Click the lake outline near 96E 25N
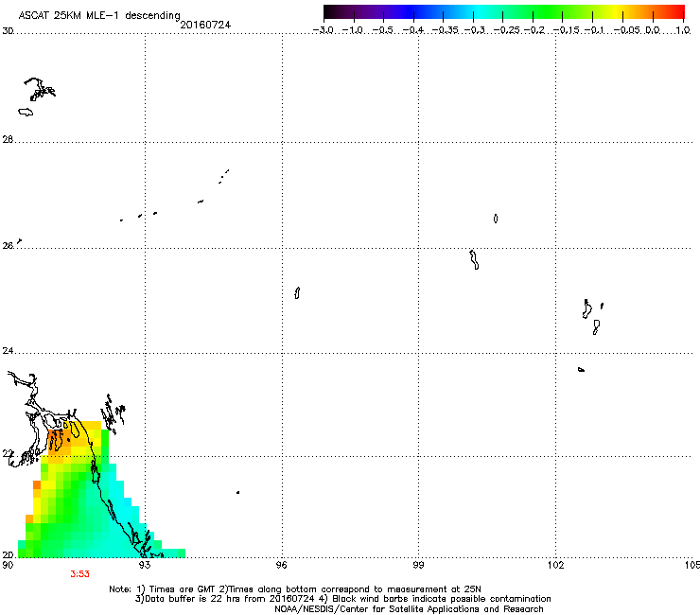Image resolution: width=700 pixels, height=615 pixels. [x=297, y=293]
